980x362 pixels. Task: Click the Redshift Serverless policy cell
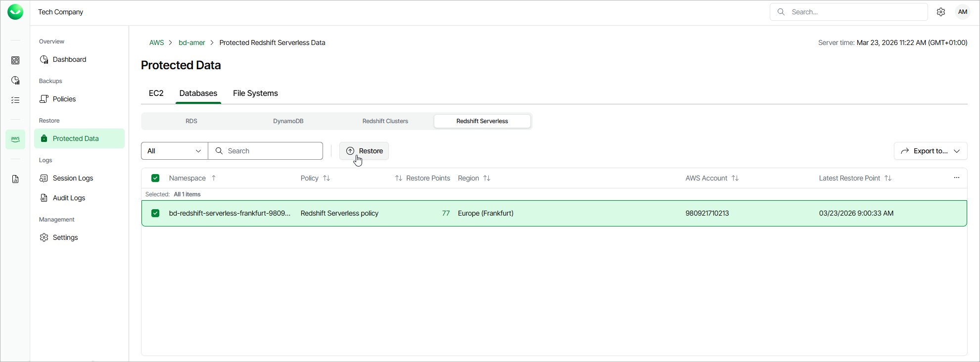[x=339, y=213]
